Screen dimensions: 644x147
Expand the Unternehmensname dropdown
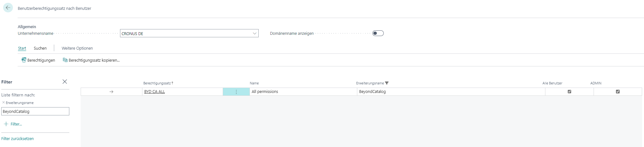point(255,34)
